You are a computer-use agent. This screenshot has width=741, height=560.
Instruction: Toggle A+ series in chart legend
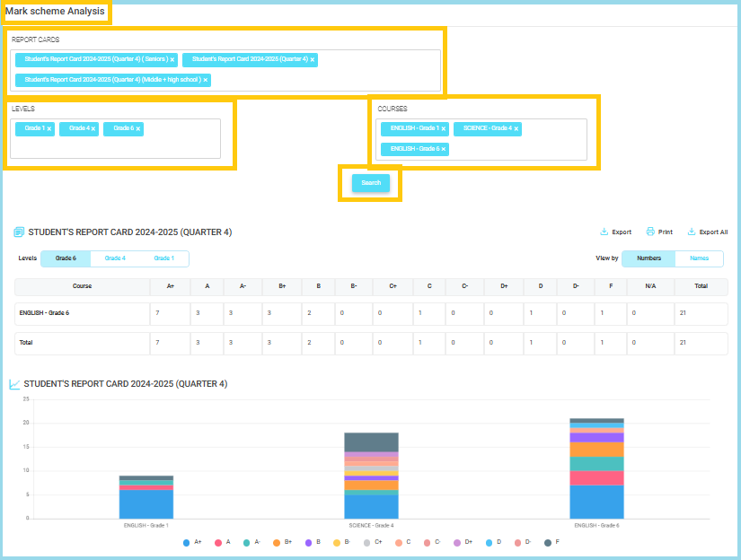[186, 543]
